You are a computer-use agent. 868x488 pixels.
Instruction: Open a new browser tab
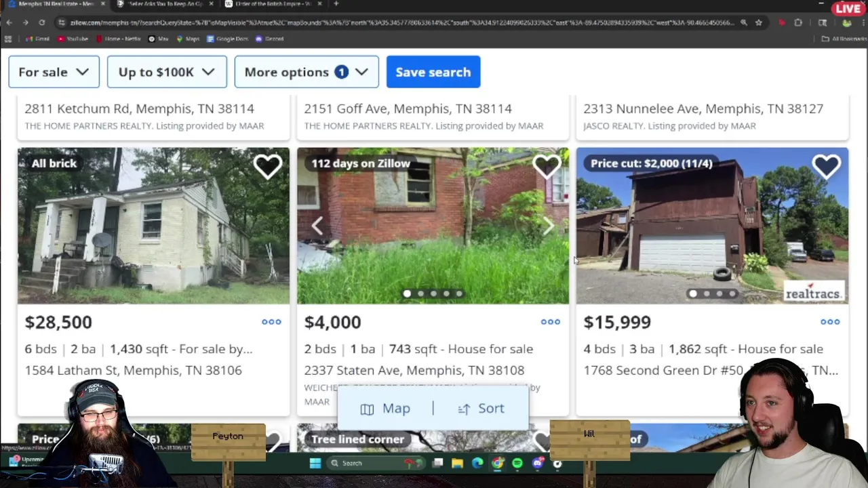coord(336,4)
